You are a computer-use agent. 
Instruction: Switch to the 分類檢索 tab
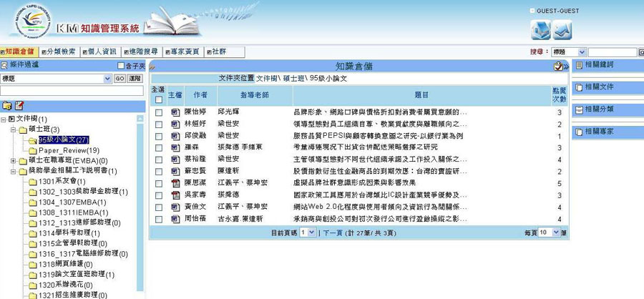57,52
